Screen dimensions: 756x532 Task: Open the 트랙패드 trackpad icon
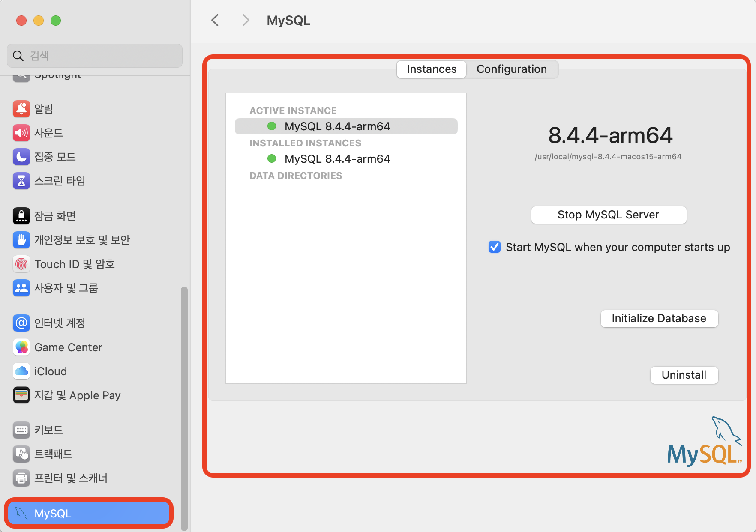[x=21, y=454]
